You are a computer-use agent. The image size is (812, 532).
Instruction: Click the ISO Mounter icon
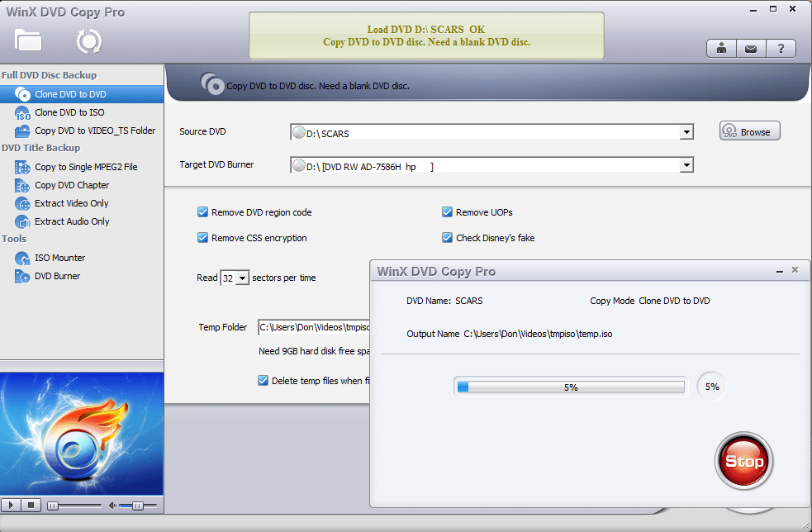click(22, 258)
